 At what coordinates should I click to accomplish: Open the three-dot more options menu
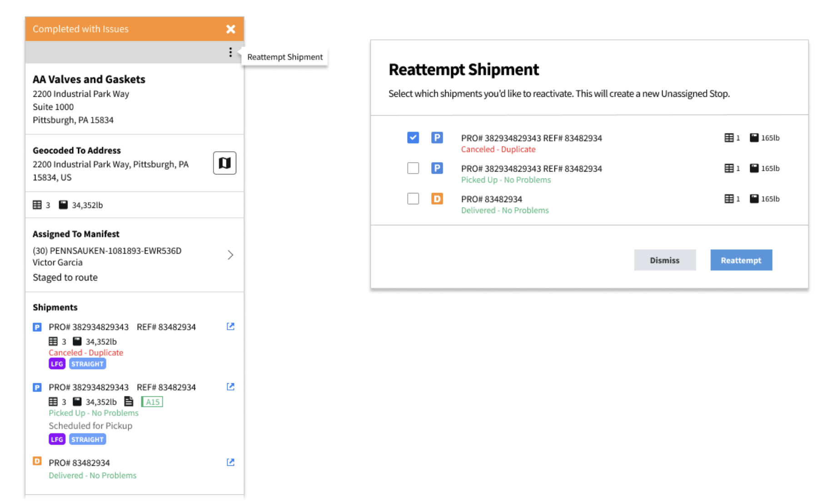pos(230,53)
